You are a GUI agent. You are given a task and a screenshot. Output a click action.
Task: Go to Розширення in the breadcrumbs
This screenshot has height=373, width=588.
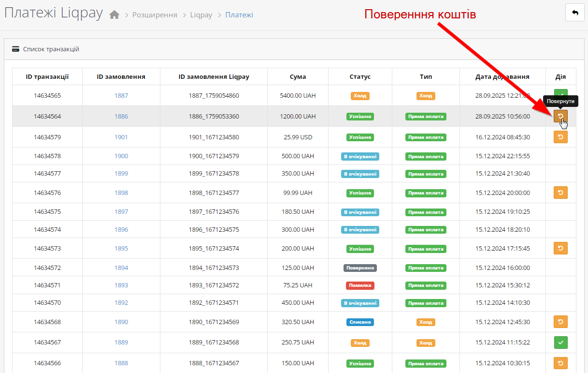tap(155, 15)
